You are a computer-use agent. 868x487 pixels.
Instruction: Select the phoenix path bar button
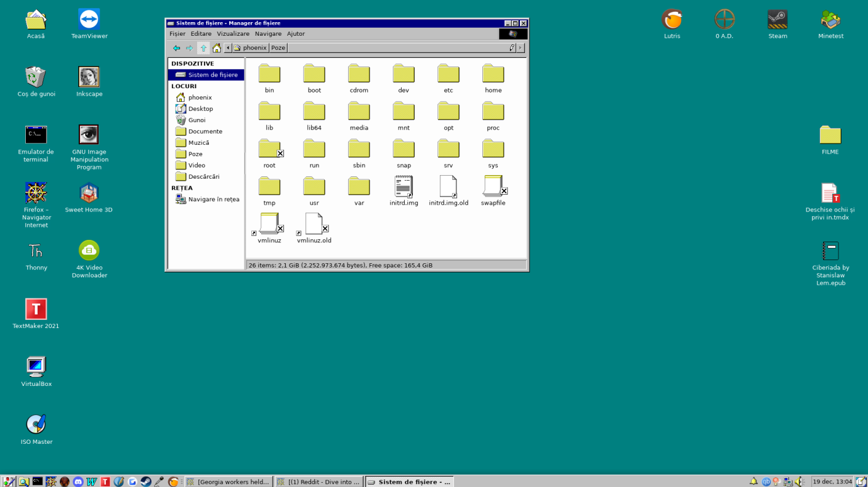point(250,47)
